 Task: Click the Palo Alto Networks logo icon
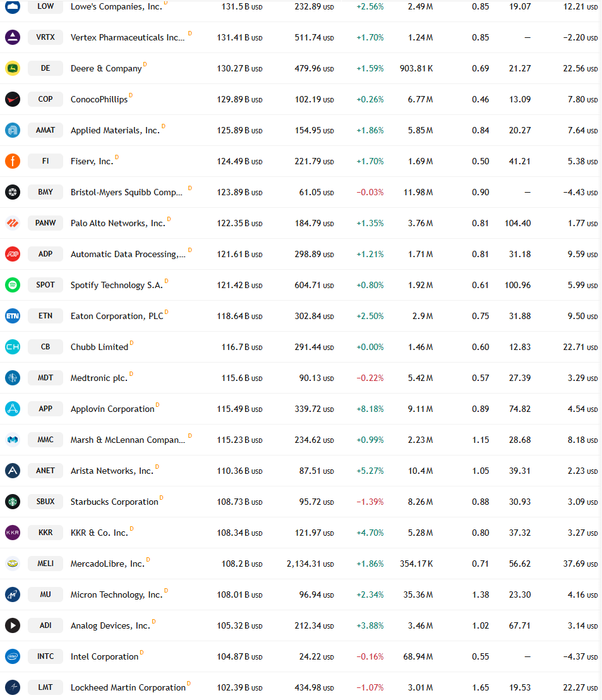click(13, 223)
